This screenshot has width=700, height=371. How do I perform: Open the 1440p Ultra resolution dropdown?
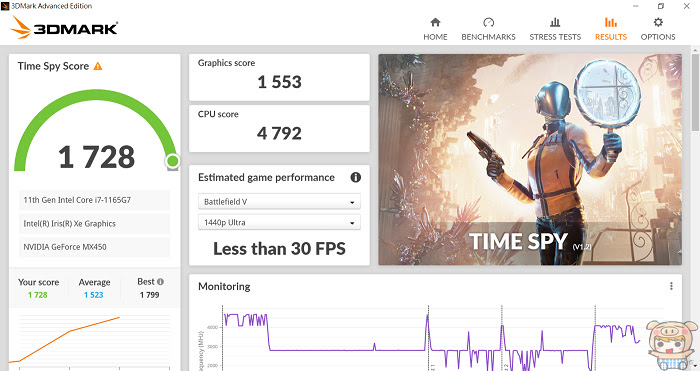coord(279,222)
